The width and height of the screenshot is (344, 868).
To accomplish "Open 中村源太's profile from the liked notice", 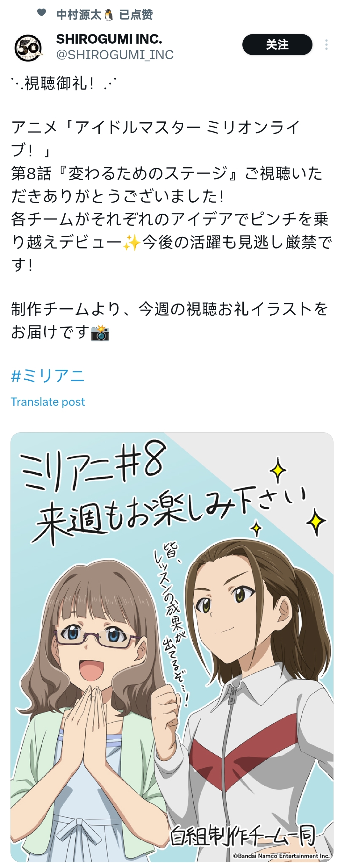I will pos(79,15).
